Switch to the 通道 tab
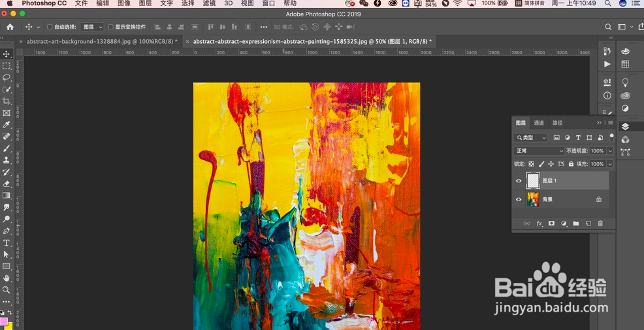The height and width of the screenshot is (330, 644). click(539, 122)
